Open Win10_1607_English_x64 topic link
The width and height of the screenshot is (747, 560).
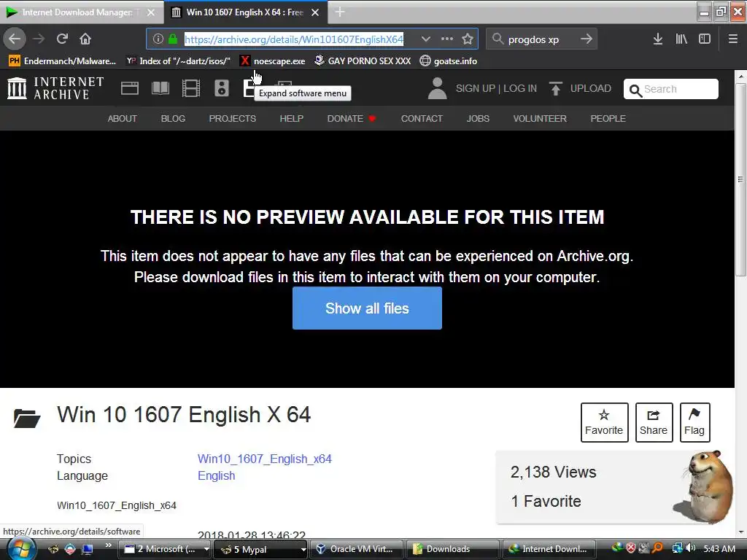coord(264,459)
